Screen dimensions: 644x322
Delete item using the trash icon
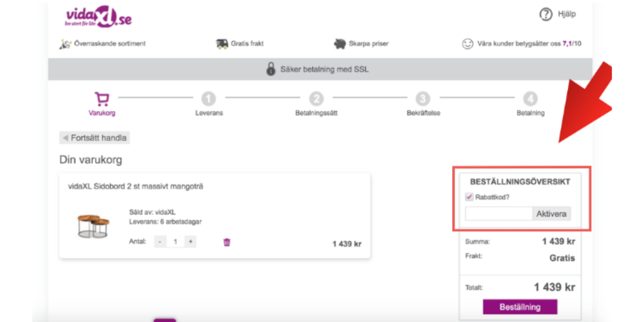pyautogui.click(x=227, y=242)
